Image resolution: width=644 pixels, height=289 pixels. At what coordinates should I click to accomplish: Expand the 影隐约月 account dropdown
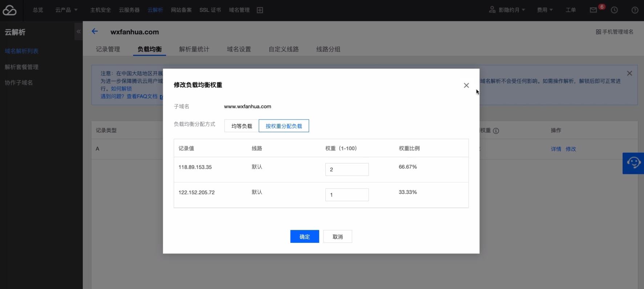pyautogui.click(x=512, y=10)
